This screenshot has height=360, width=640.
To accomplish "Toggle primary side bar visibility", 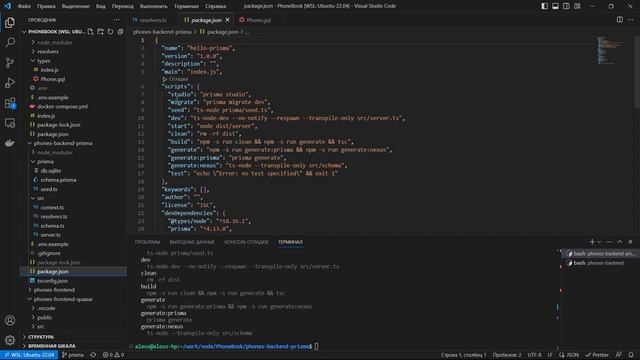I will (544, 6).
